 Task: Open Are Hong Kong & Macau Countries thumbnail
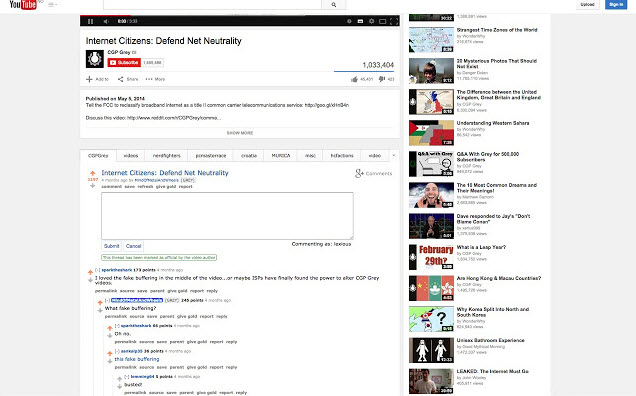pos(431,288)
